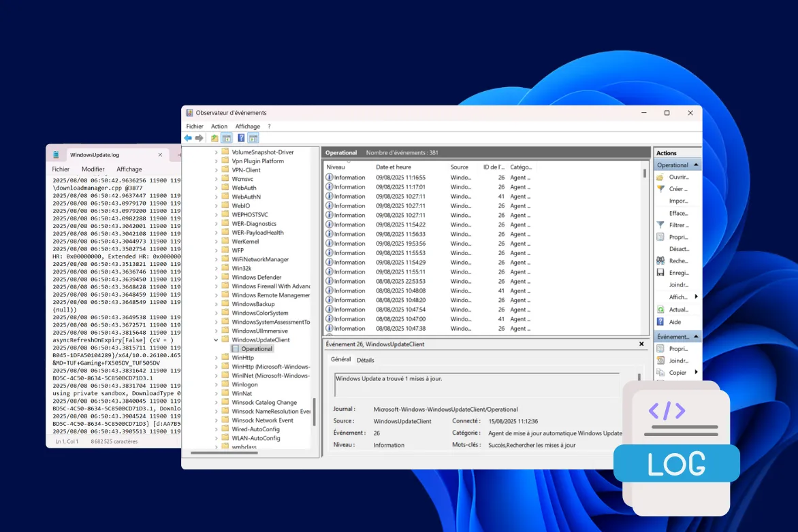The height and width of the screenshot is (532, 798).
Task: Click the blue Back arrow in toolbar
Action: pyautogui.click(x=188, y=138)
